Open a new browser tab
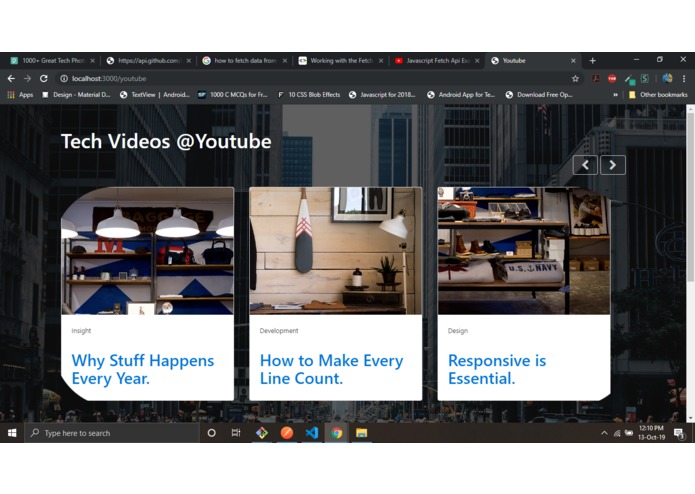695x494 pixels. pyautogui.click(x=593, y=61)
